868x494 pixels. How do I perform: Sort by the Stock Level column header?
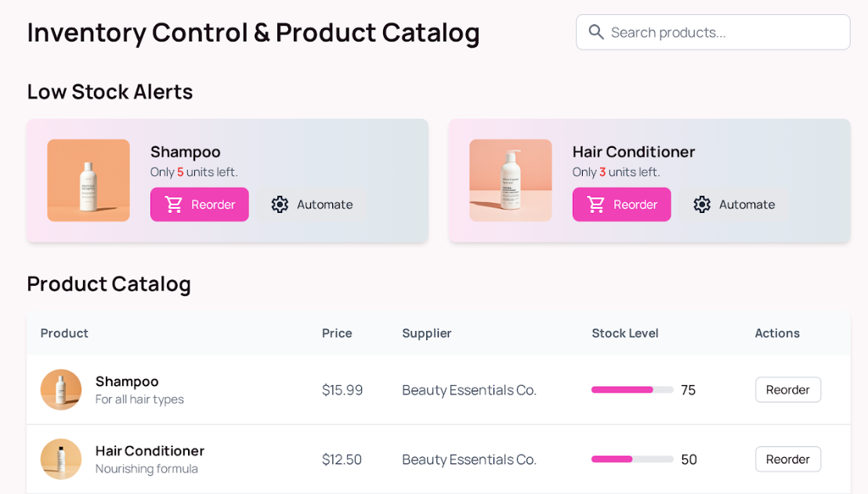click(625, 334)
